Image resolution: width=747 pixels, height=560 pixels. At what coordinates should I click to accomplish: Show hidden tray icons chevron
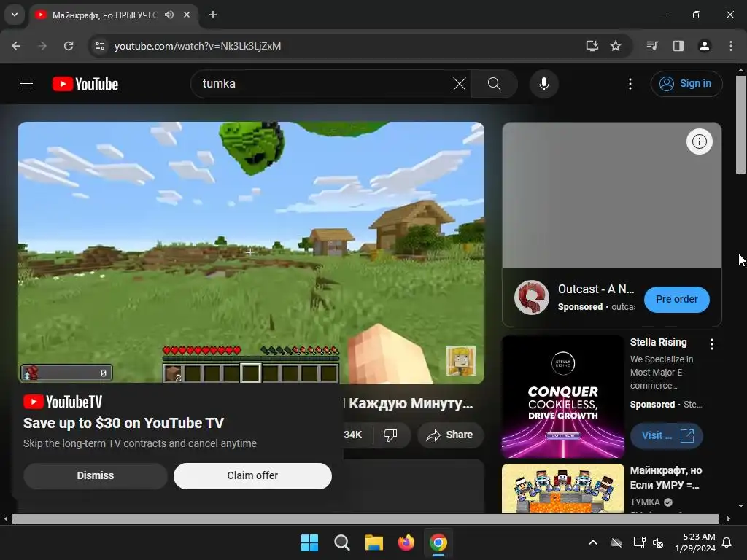pos(593,542)
